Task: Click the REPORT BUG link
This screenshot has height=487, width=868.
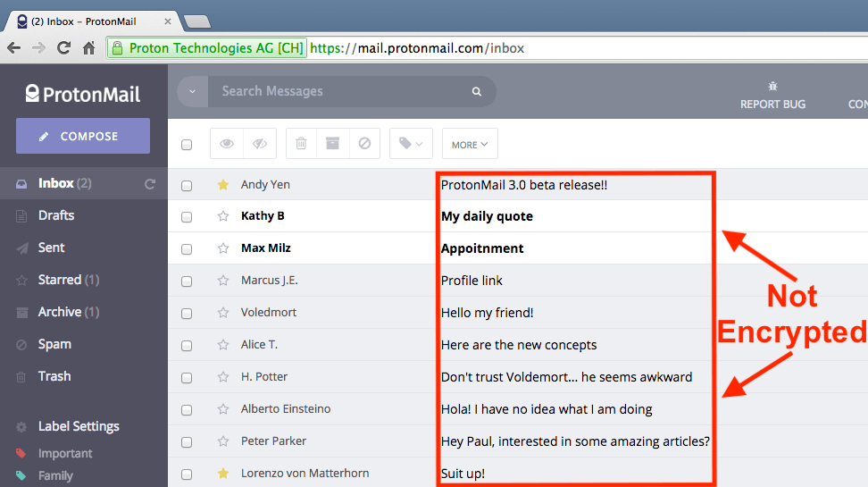Action: [772, 105]
